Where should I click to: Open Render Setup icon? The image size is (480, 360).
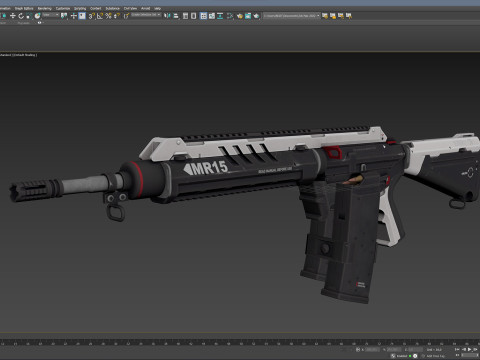point(240,16)
